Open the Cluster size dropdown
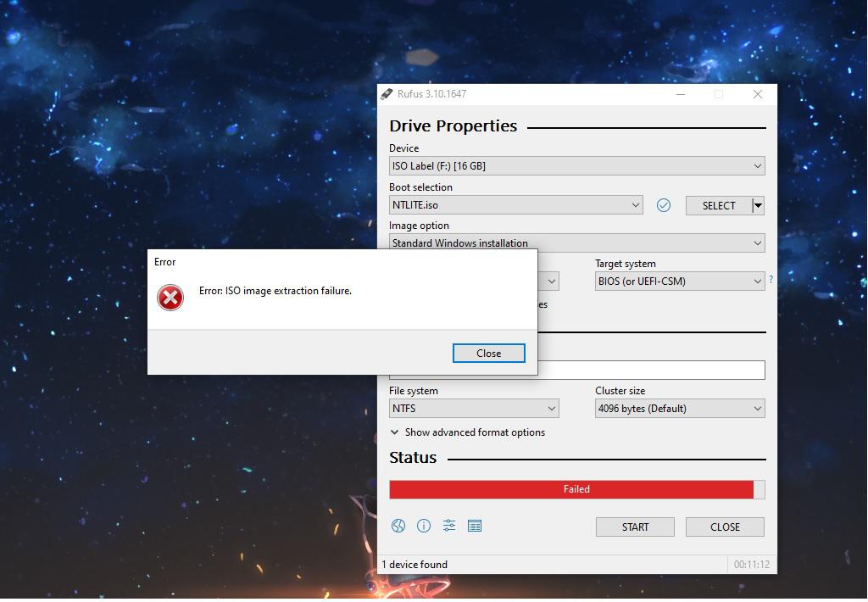 click(x=679, y=409)
